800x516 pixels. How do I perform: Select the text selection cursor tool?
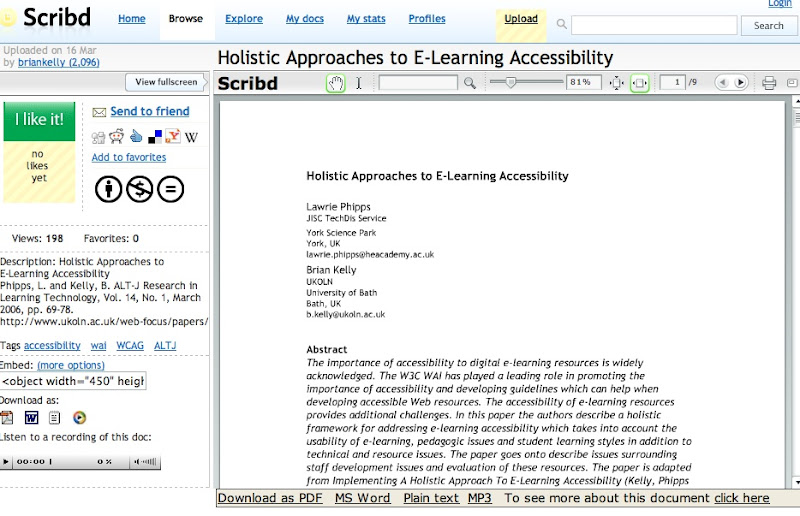(358, 83)
